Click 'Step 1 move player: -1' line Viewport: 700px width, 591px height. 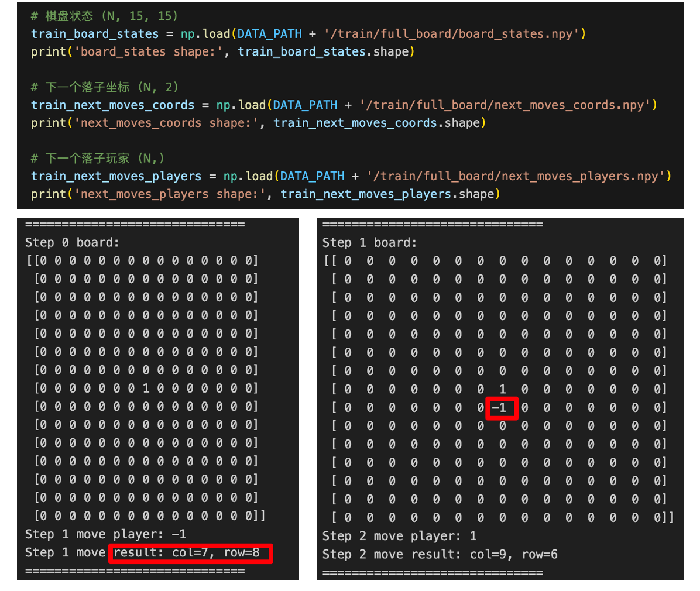click(105, 534)
